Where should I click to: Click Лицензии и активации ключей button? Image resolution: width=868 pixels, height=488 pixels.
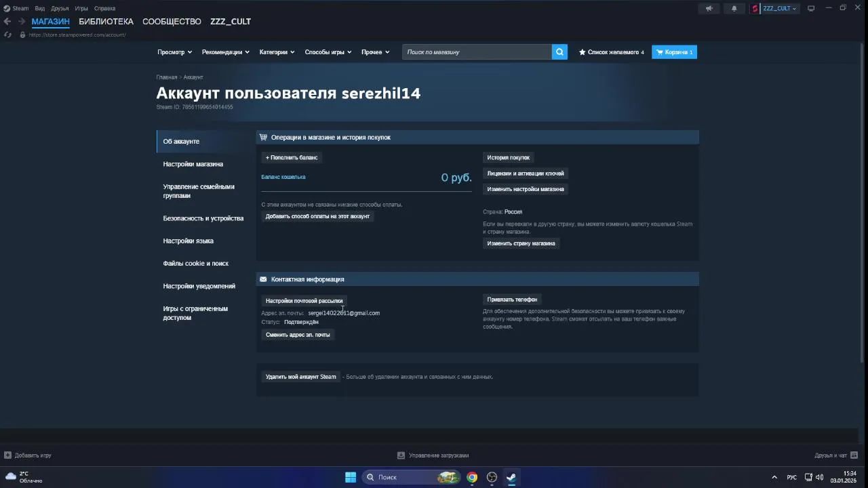[x=526, y=174]
